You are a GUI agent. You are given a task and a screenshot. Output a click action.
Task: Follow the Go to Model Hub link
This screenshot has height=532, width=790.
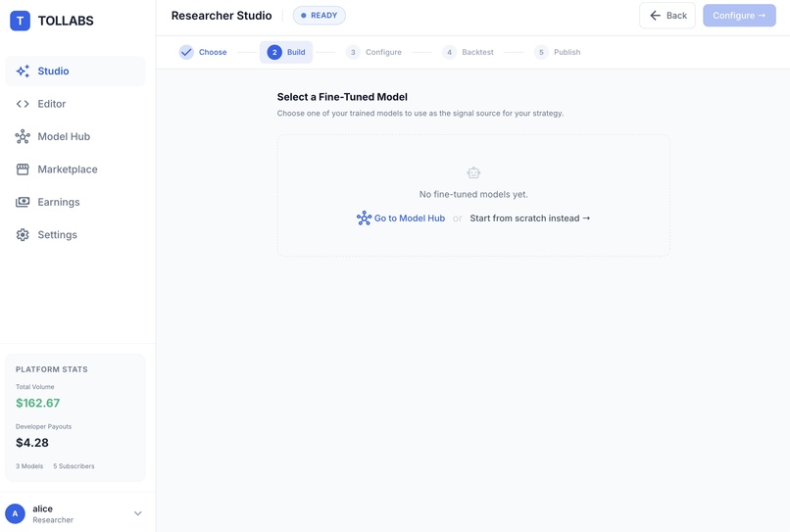pos(401,218)
